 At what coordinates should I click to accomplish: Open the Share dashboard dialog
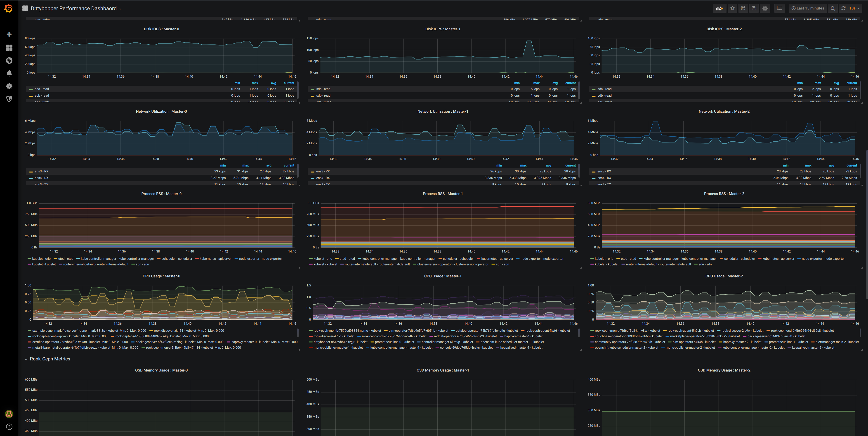(743, 8)
